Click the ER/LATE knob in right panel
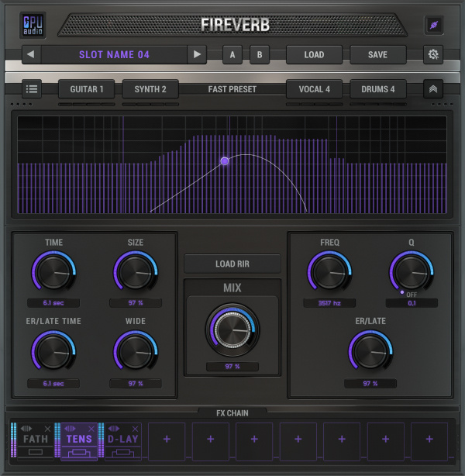 pos(370,351)
